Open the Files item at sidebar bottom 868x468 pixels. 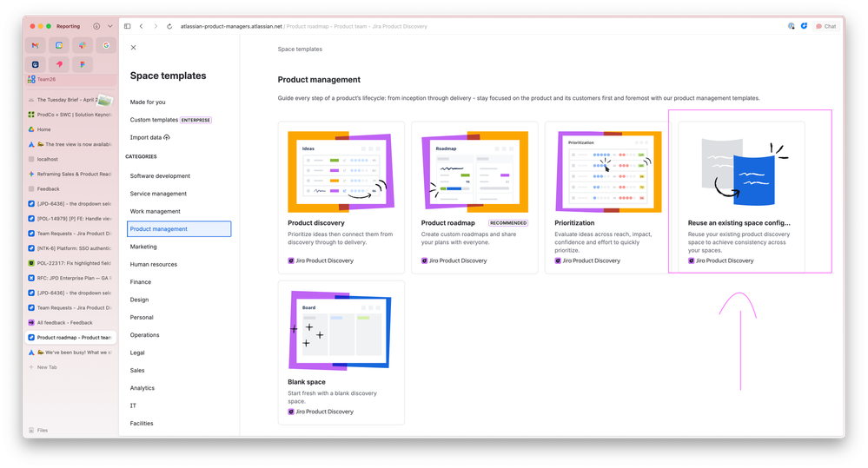[39, 430]
